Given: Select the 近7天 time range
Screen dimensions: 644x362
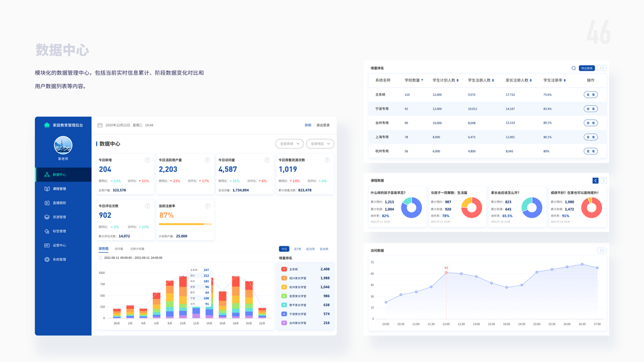Looking at the screenshot, I should pyautogui.click(x=298, y=249).
